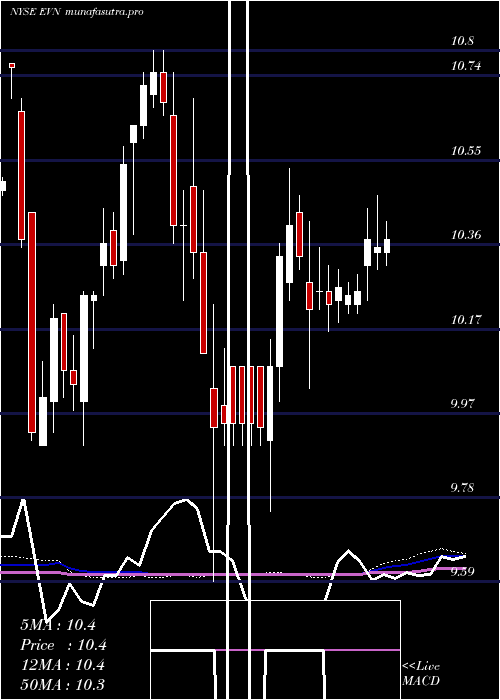Screen dimensions: 500x700
Task: Select the 10.55 price axis label
Action: point(466,150)
